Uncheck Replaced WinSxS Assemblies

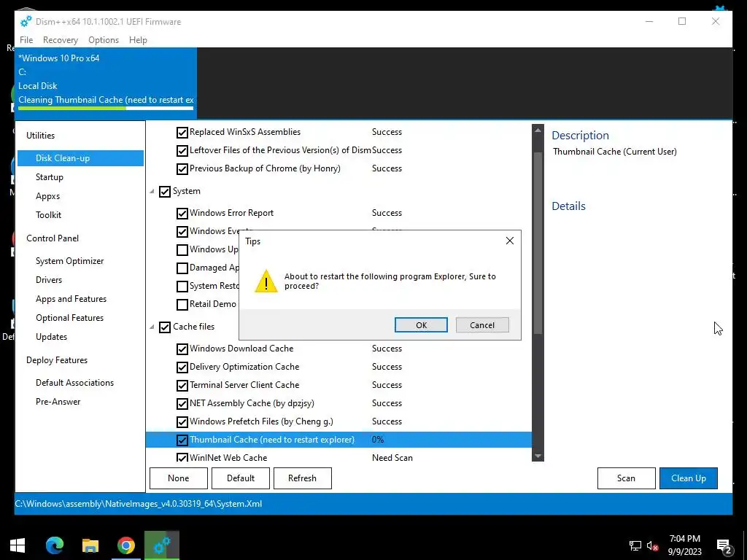pyautogui.click(x=182, y=133)
